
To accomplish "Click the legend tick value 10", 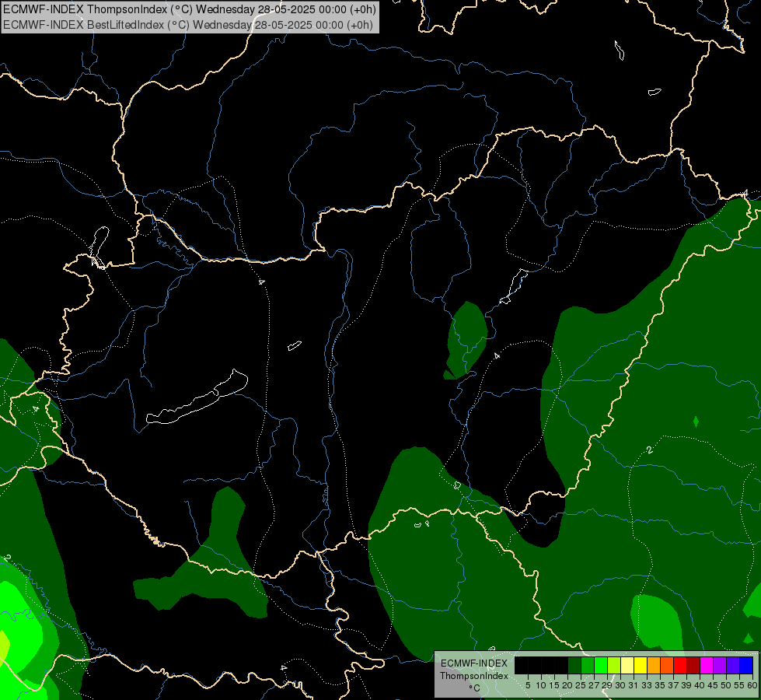I will 541,685.
